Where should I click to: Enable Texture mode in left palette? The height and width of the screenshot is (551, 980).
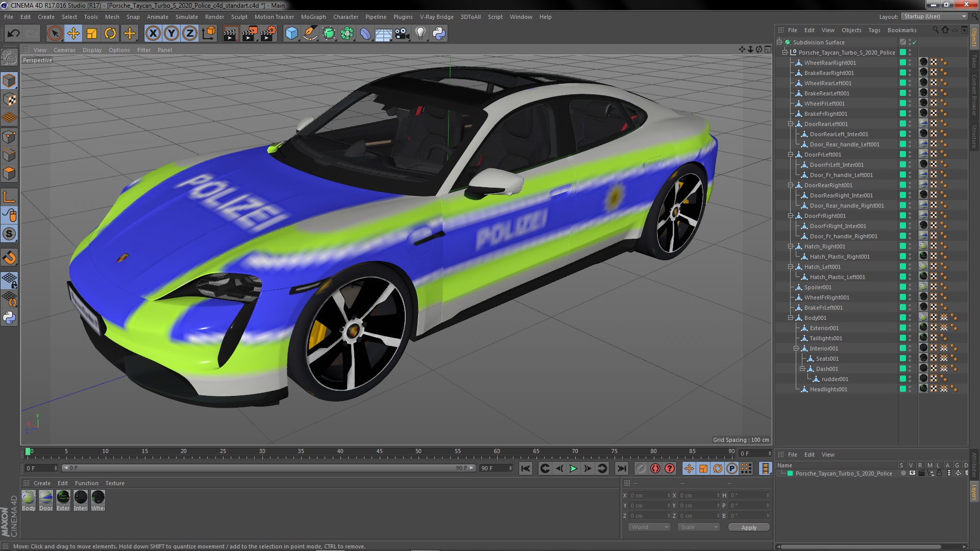pos(9,99)
